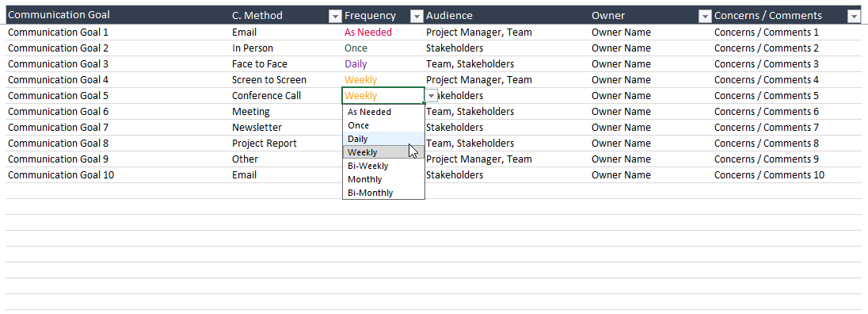Select the Communication Goal 5 cell
Screen dimensions: 868x314
(x=118, y=96)
